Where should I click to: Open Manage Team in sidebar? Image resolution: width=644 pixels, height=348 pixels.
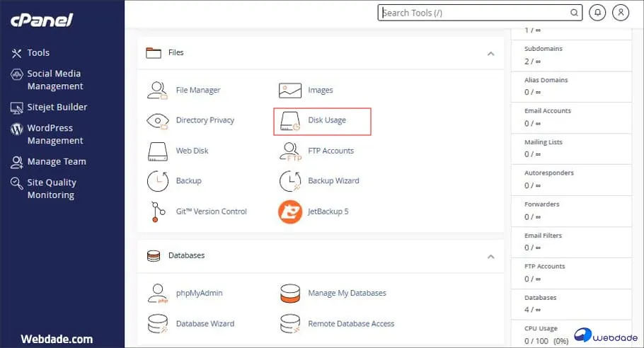point(57,162)
